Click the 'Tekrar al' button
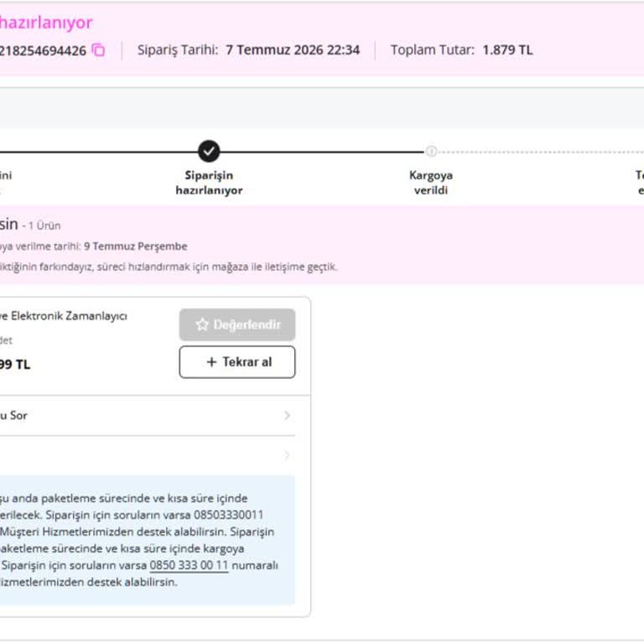 click(x=237, y=362)
